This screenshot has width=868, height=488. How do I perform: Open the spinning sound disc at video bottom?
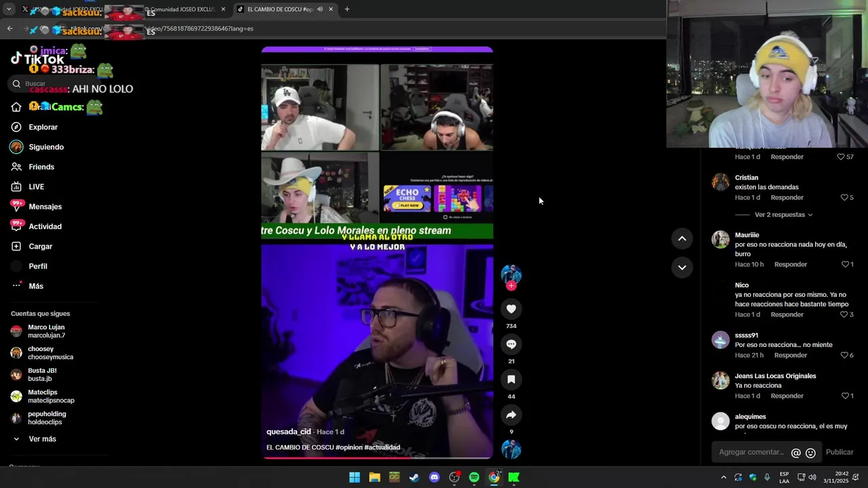(511, 449)
